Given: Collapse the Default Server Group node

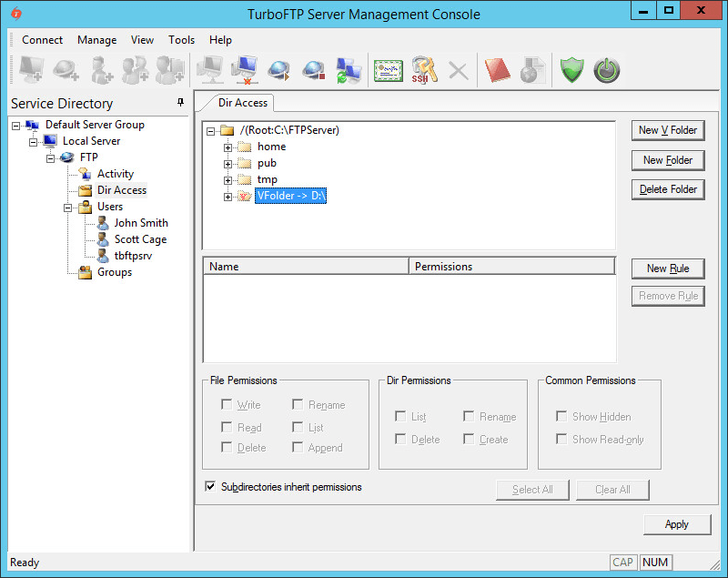Looking at the screenshot, I should [x=16, y=126].
